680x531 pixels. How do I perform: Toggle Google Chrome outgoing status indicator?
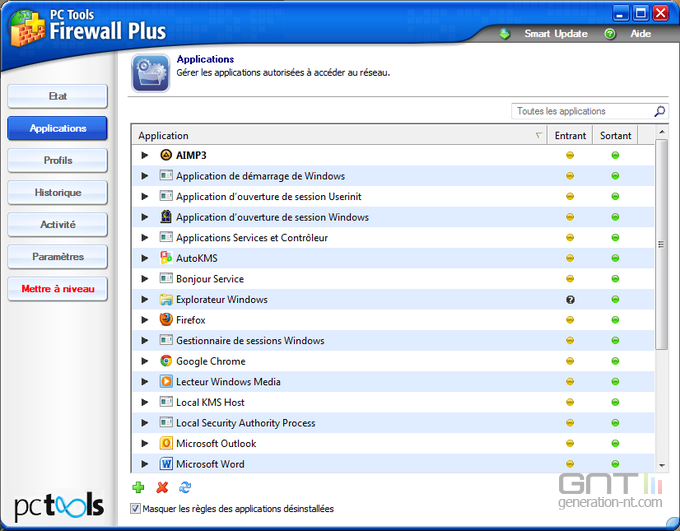pyautogui.click(x=615, y=361)
